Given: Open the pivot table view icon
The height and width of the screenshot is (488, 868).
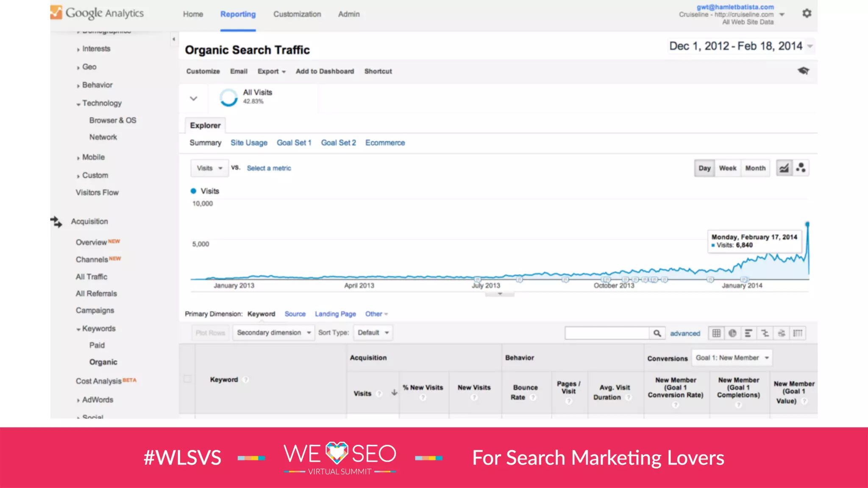Looking at the screenshot, I should coord(798,333).
